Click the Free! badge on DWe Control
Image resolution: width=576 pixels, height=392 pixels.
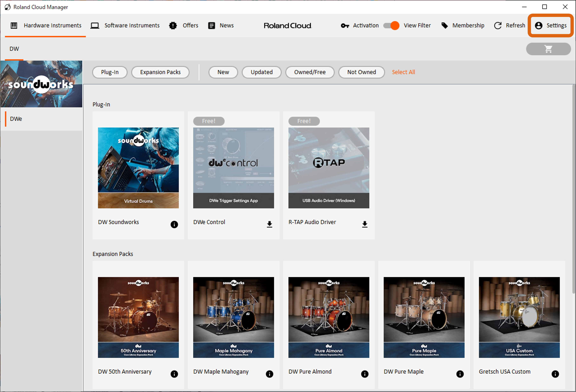click(209, 121)
